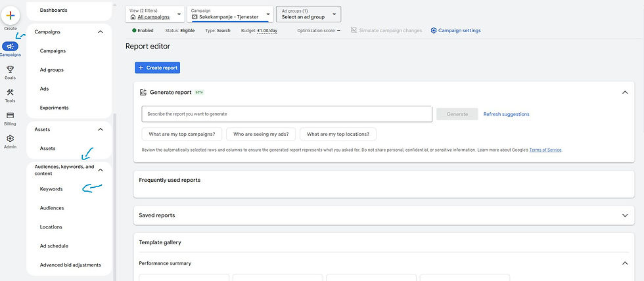Open the Goals trophy icon

coord(11,70)
